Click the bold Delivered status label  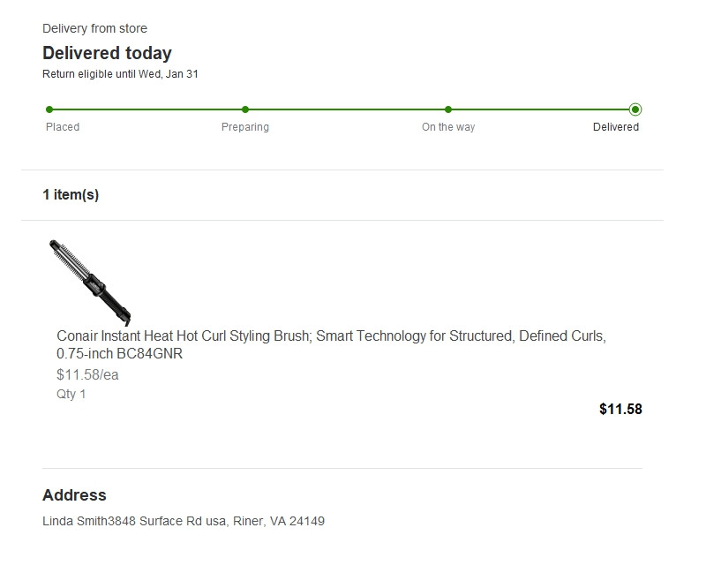pyautogui.click(x=616, y=127)
